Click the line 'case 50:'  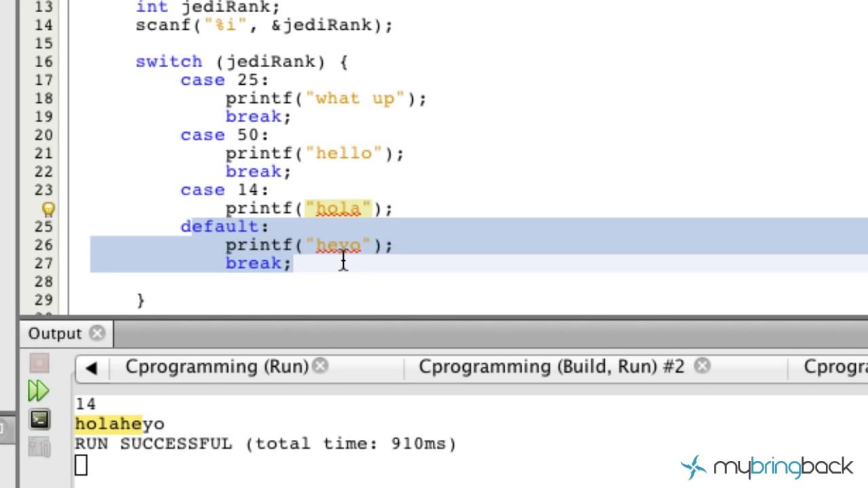tap(224, 135)
